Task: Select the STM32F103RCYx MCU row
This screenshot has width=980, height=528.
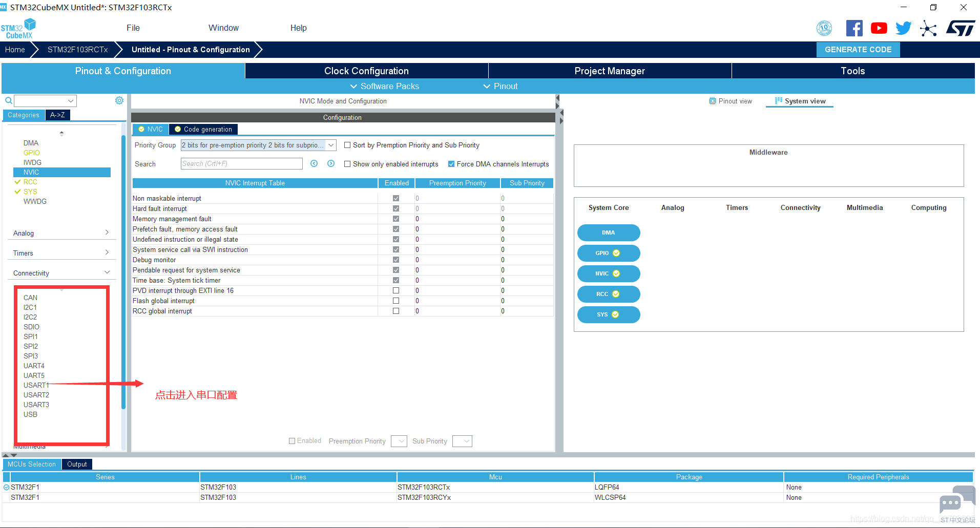Action: point(488,497)
